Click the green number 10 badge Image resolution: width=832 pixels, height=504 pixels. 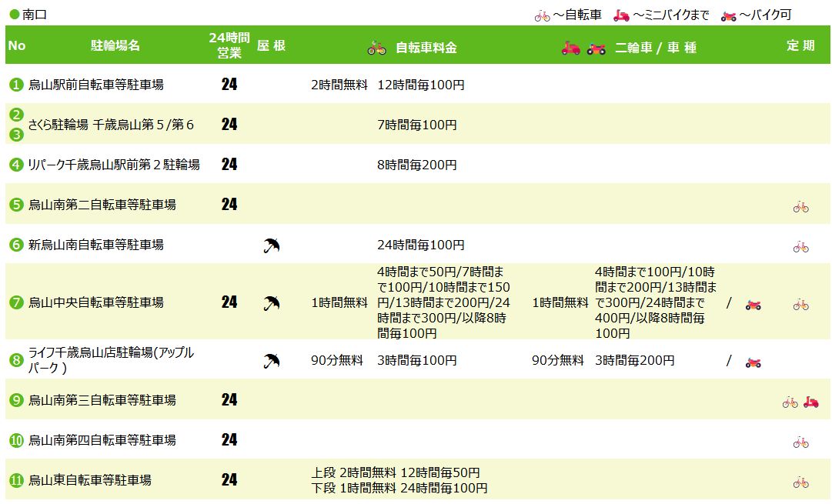tap(16, 441)
